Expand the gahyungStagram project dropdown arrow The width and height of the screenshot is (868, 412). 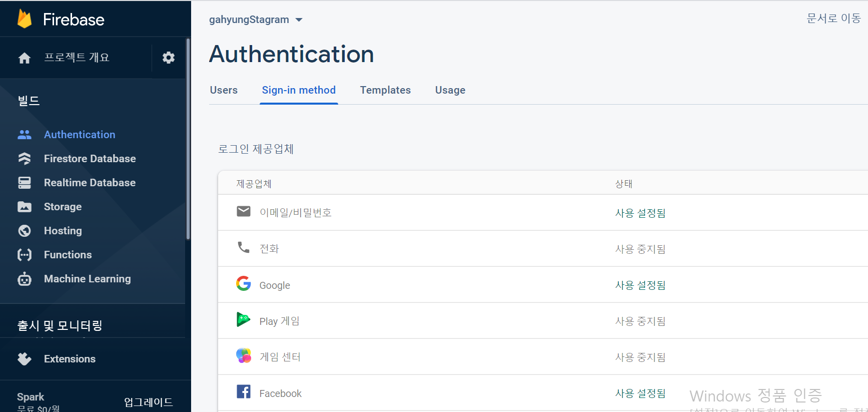pyautogui.click(x=299, y=20)
